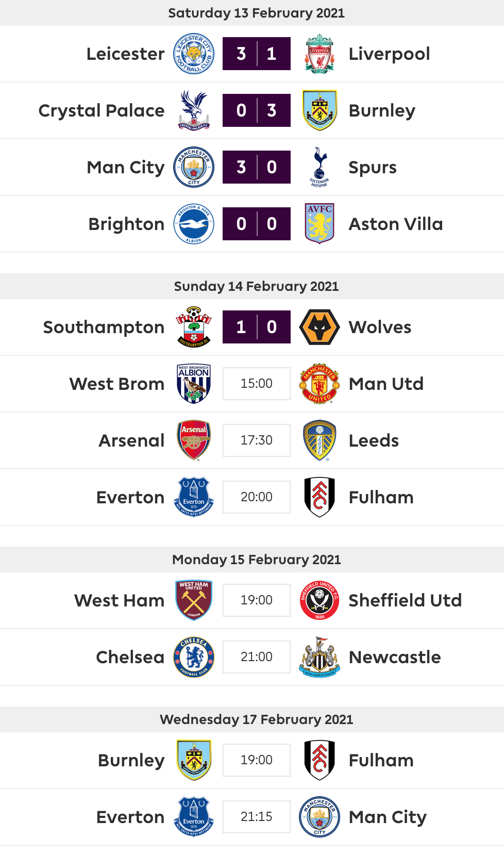Click the Southampton team name

tap(104, 327)
